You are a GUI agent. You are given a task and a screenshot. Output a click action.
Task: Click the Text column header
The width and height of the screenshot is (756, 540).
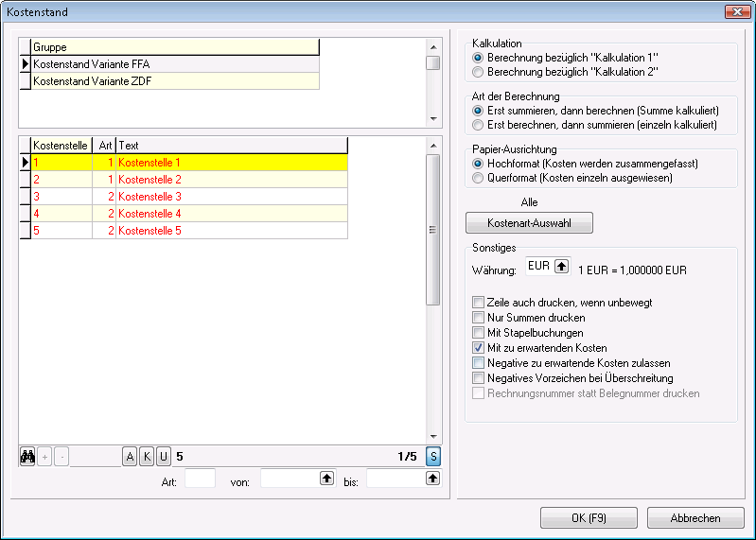coord(232,146)
